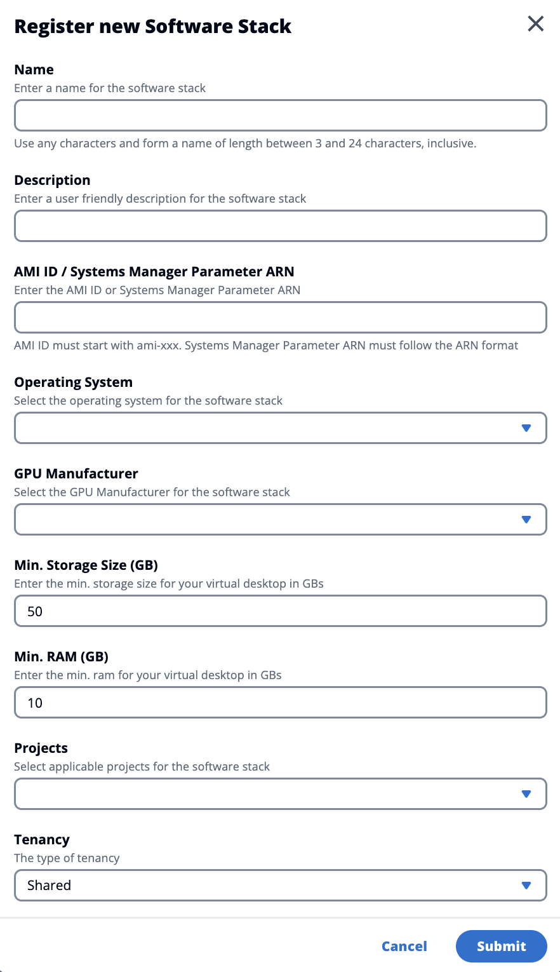The height and width of the screenshot is (972, 560).
Task: Click the "Min. RAM (GB)" label
Action: [61, 657]
